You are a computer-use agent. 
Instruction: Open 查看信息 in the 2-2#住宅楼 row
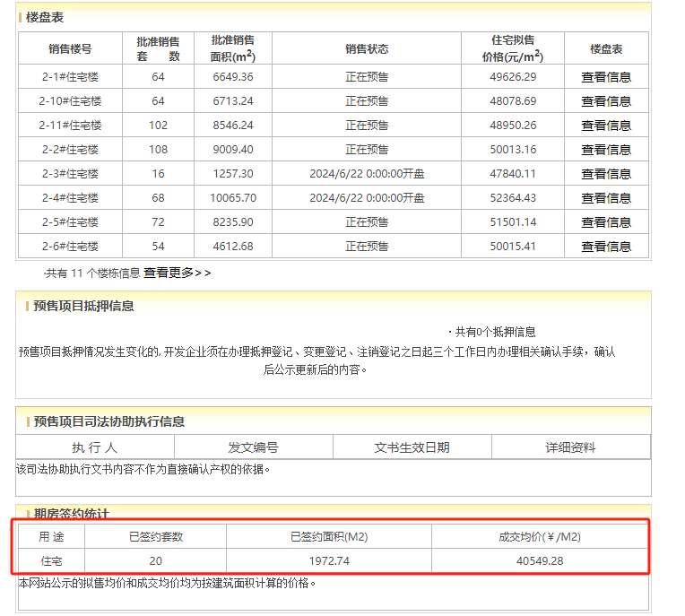pyautogui.click(x=606, y=150)
